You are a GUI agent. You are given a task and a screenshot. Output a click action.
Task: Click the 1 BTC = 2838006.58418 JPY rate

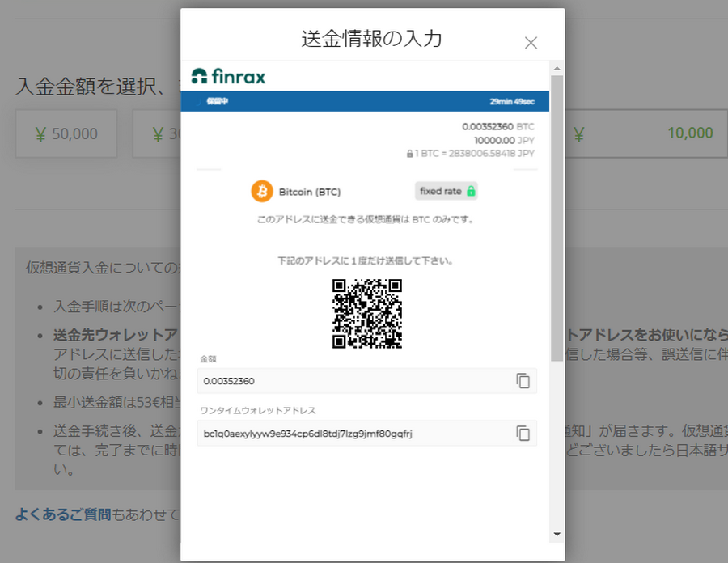(x=475, y=154)
